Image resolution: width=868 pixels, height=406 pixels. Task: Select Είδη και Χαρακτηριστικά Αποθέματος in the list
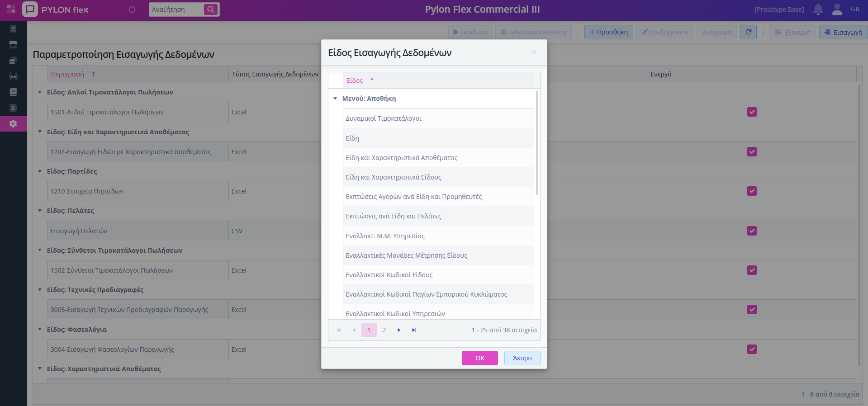[401, 158]
